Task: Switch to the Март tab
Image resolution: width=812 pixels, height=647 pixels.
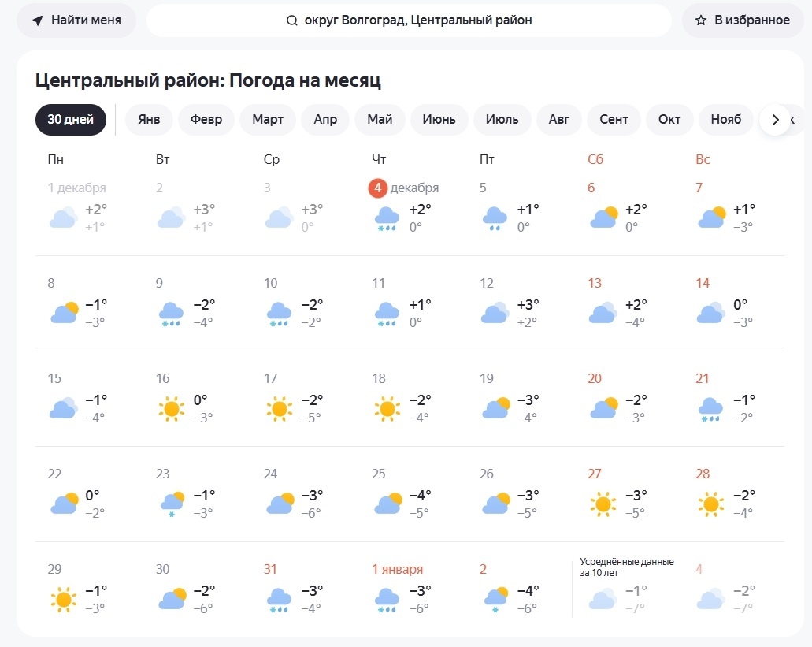Action: click(x=267, y=119)
